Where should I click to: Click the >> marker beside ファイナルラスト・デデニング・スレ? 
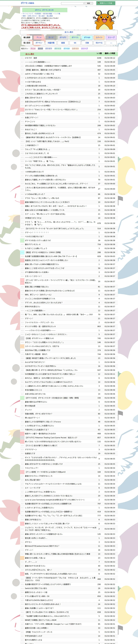[22, 323]
